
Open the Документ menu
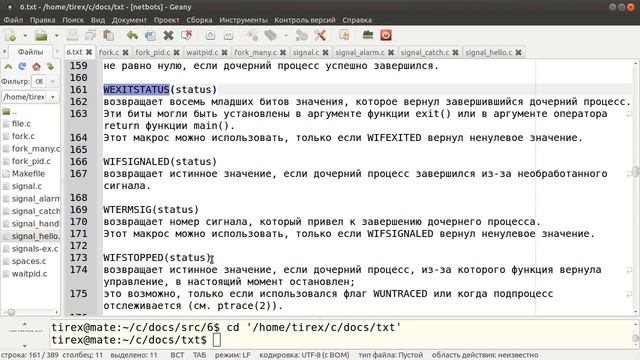click(129, 20)
